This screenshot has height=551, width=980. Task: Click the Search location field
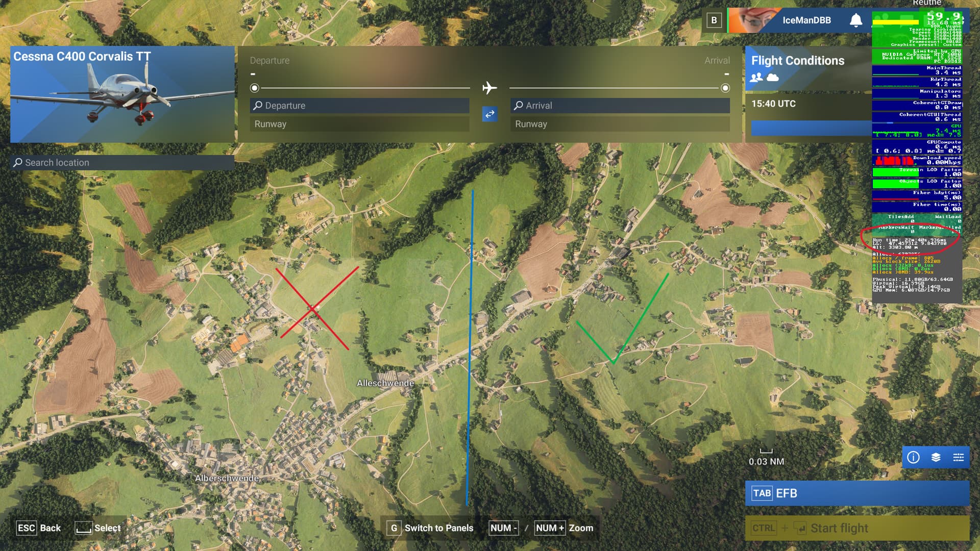coord(122,162)
